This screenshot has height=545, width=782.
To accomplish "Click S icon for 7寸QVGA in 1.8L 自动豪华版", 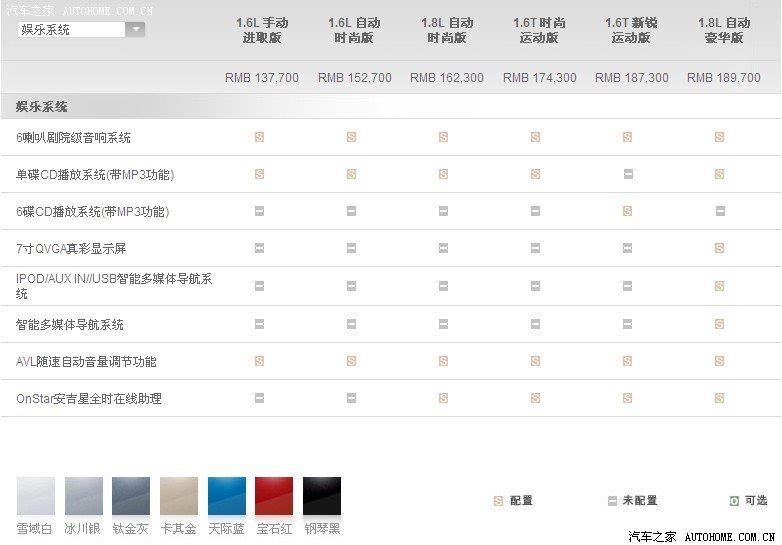I will [x=719, y=248].
